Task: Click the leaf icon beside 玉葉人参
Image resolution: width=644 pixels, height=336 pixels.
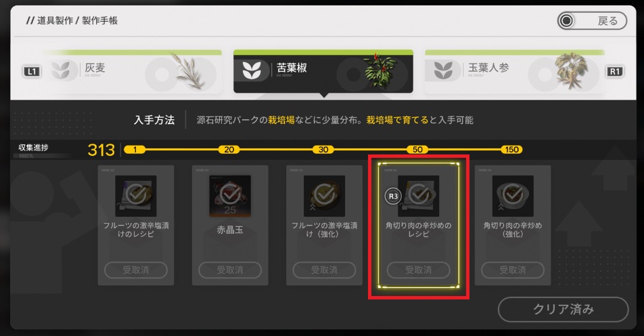Action: click(444, 70)
